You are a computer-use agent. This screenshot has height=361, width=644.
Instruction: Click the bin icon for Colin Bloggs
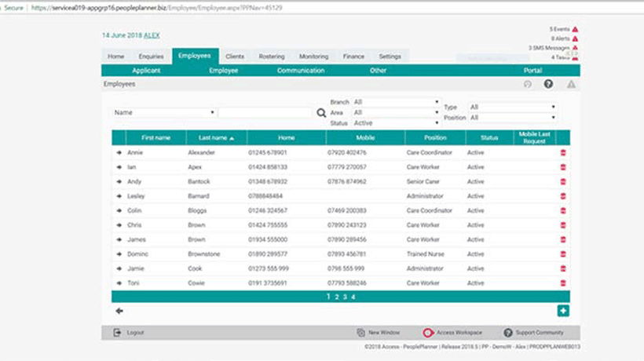[563, 210]
